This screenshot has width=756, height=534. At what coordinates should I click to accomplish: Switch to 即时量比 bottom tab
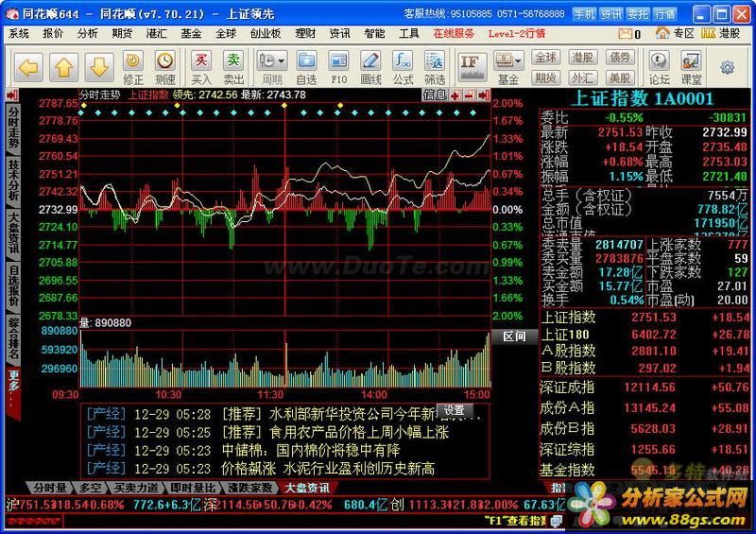tap(193, 488)
